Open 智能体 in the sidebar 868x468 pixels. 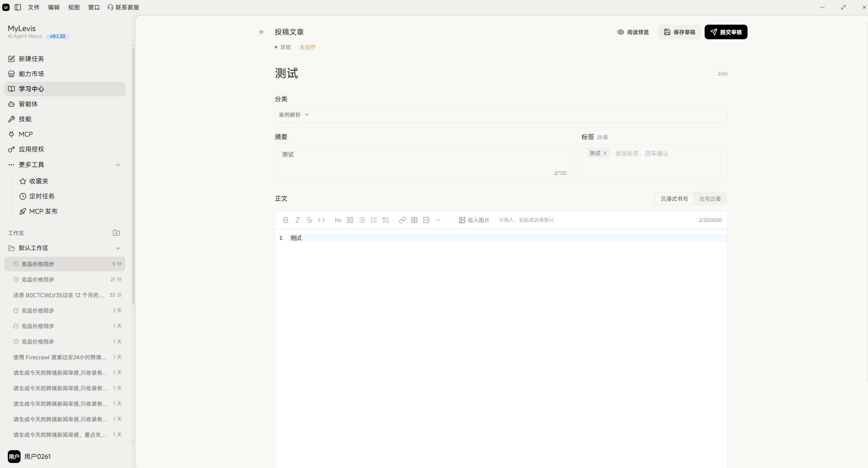point(65,104)
